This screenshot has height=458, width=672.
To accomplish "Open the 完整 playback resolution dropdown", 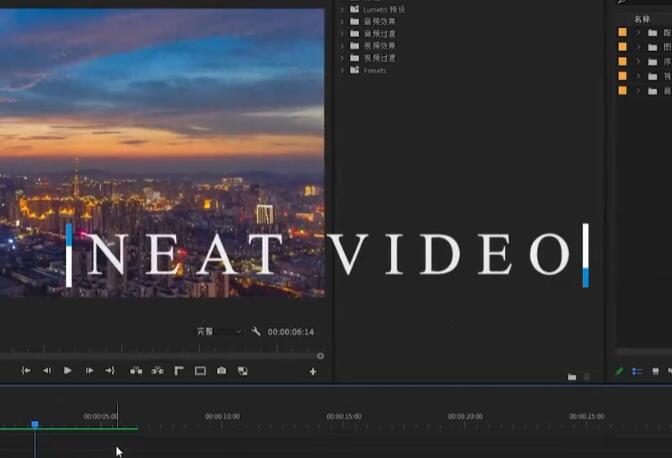I will tap(219, 332).
